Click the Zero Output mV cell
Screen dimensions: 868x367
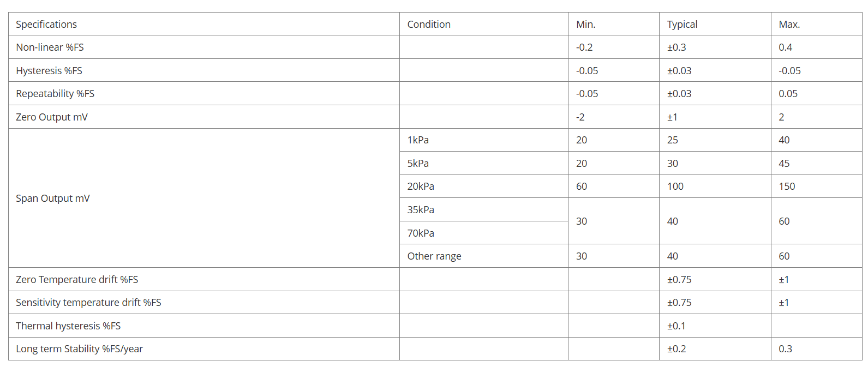tap(52, 117)
